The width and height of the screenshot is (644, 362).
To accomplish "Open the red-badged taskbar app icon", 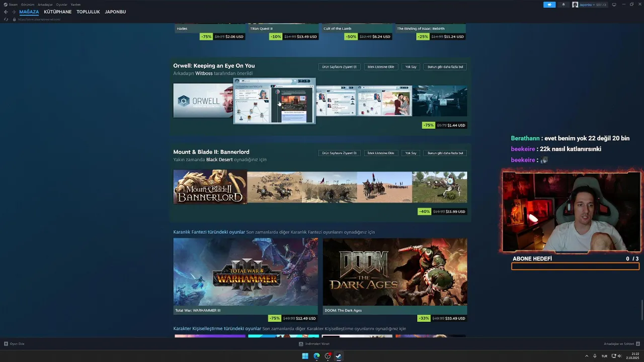I will coord(328,356).
